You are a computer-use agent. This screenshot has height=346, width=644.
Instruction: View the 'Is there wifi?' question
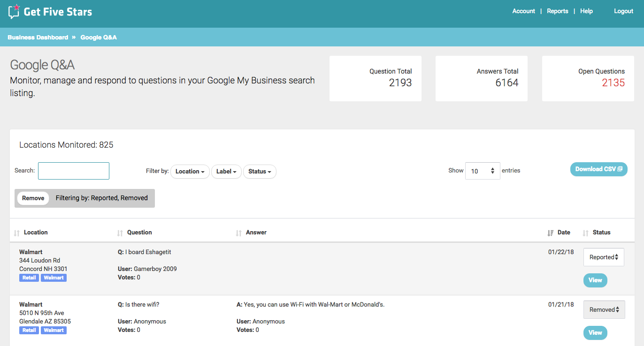pos(595,333)
